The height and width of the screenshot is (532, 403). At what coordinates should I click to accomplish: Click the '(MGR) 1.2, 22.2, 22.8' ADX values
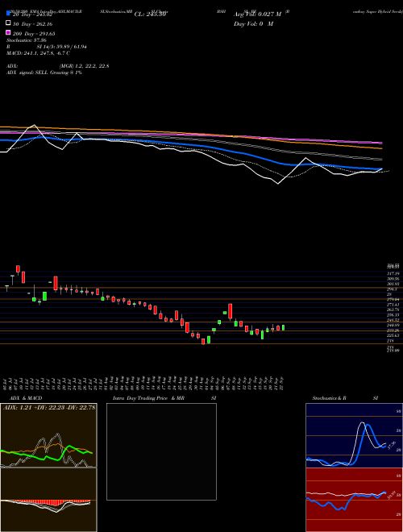(x=84, y=66)
